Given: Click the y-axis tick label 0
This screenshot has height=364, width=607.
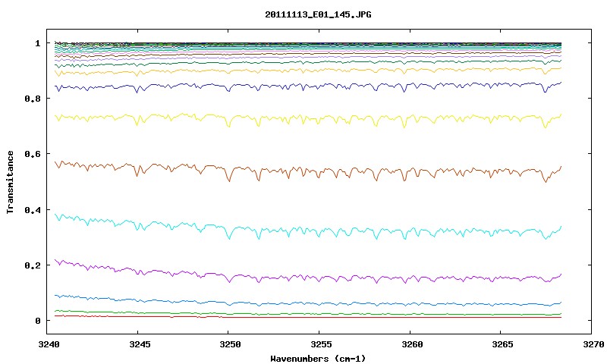Looking at the screenshot, I should [37, 321].
